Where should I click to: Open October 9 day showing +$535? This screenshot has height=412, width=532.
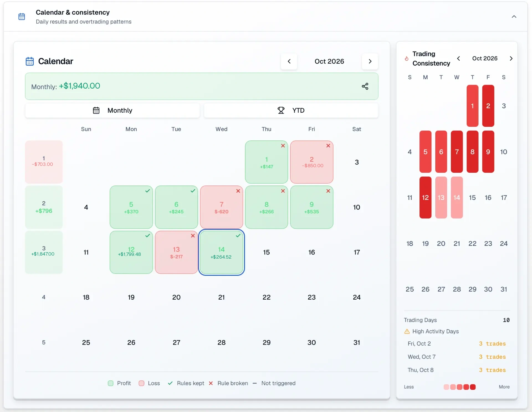coord(312,207)
